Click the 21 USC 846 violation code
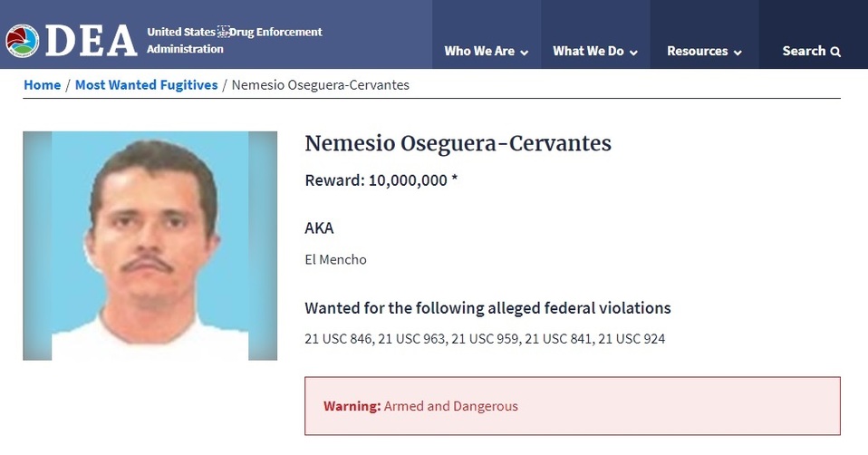The height and width of the screenshot is (455, 868). pos(338,339)
